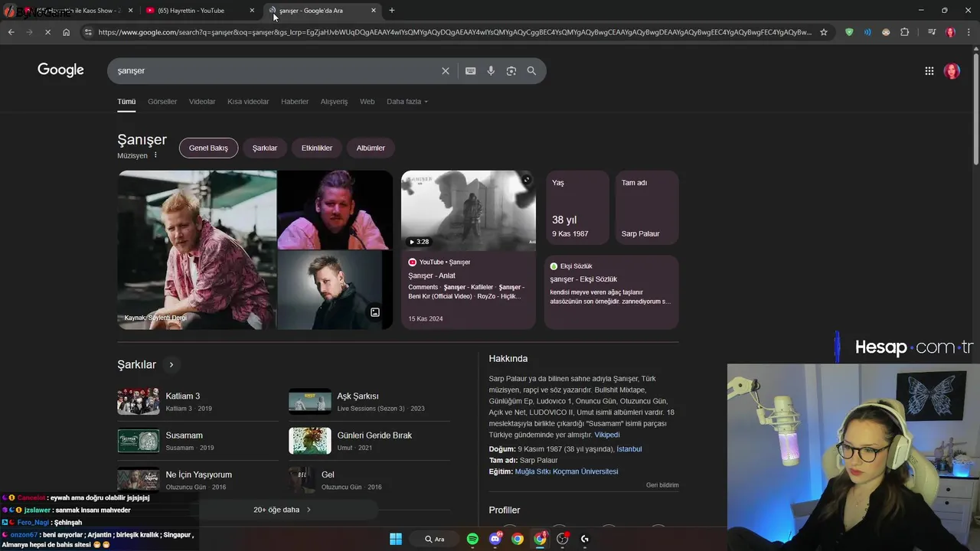980x551 pixels.
Task: Open Muğla Sıtkı Koçman Üniversitesi link
Action: coord(567,471)
